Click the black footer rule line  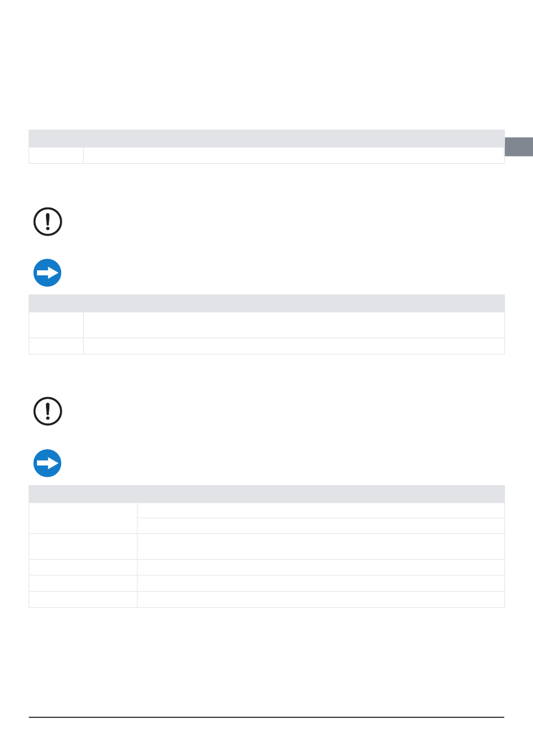[x=266, y=717]
